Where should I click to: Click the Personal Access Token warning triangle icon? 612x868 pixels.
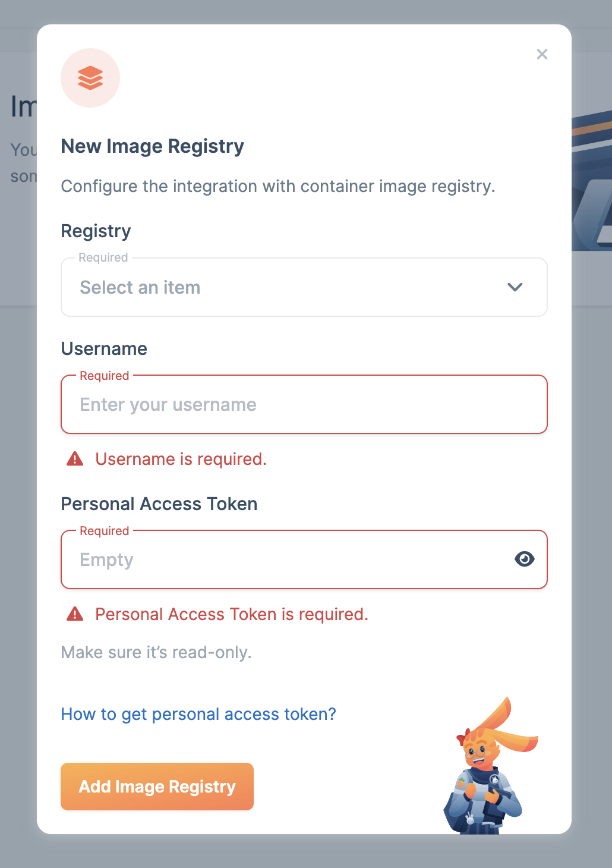pos(75,614)
